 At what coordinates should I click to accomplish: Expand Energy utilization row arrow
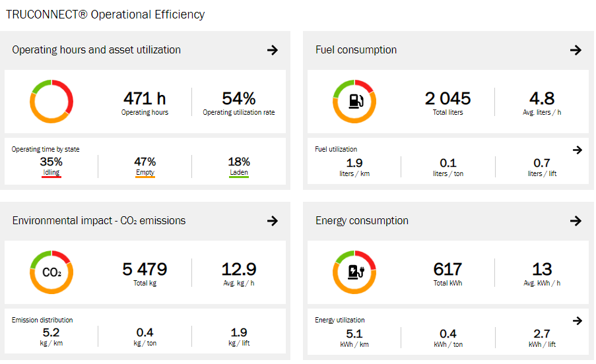[578, 321]
